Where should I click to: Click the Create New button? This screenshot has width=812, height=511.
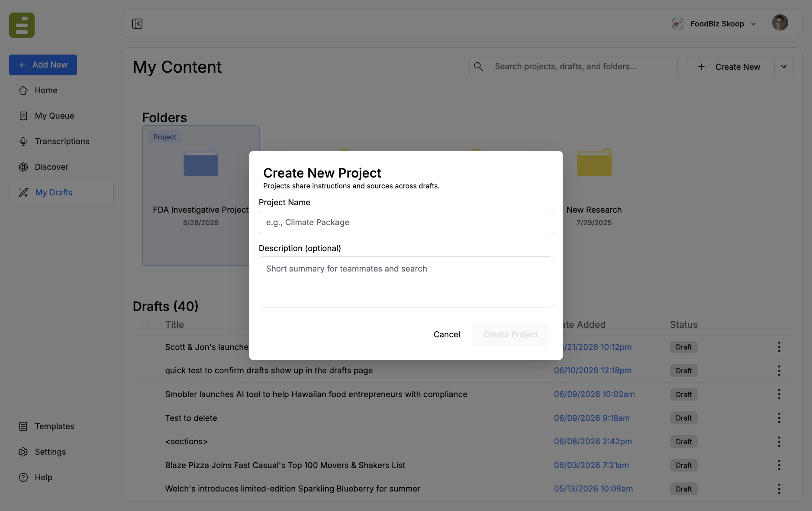point(730,67)
